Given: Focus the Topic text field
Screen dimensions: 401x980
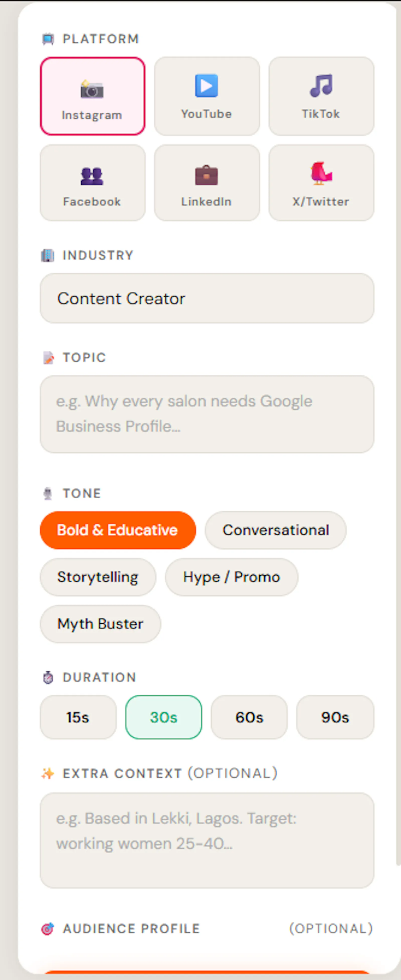Looking at the screenshot, I should 207,414.
